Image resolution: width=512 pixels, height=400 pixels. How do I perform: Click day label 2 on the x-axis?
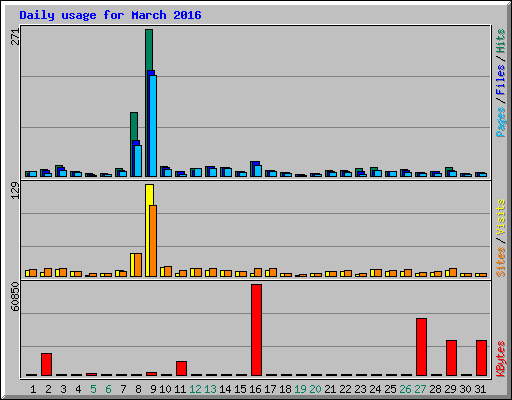coord(48,389)
